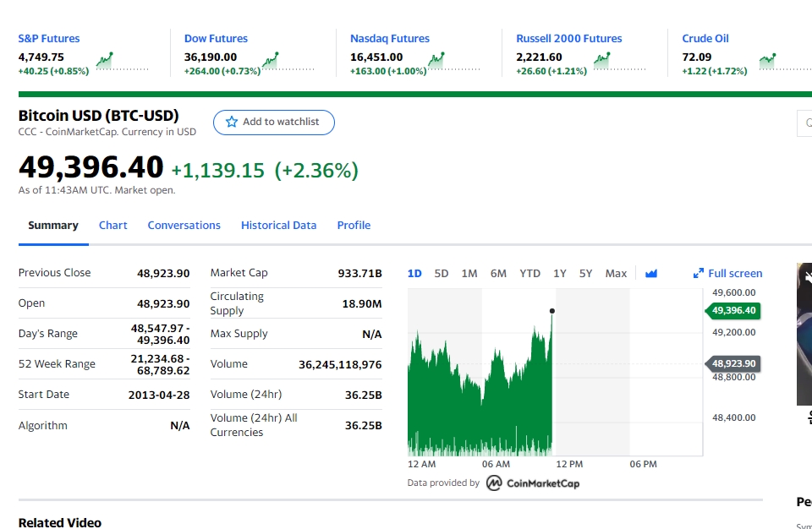Click the Market Cap value 933.71B
The height and width of the screenshot is (529, 812).
pyautogui.click(x=360, y=273)
